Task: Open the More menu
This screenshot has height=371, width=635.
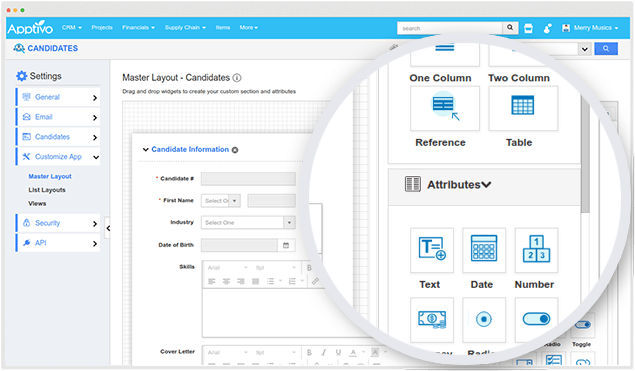Action: point(249,28)
